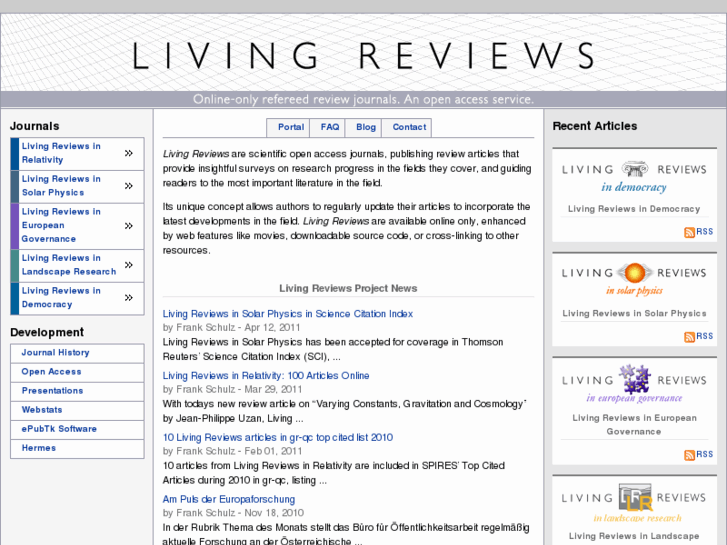Expand arrow beside Living Reviews in Democracy
727x545 pixels.
(x=129, y=298)
